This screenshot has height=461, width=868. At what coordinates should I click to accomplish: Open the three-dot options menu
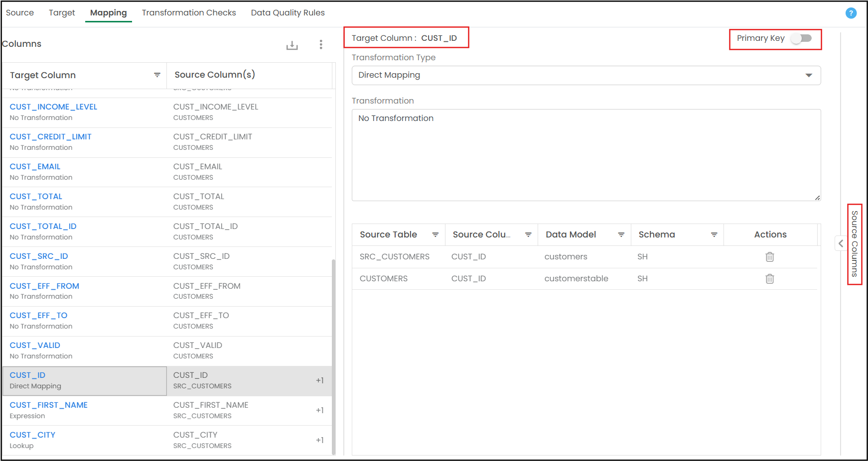point(321,45)
